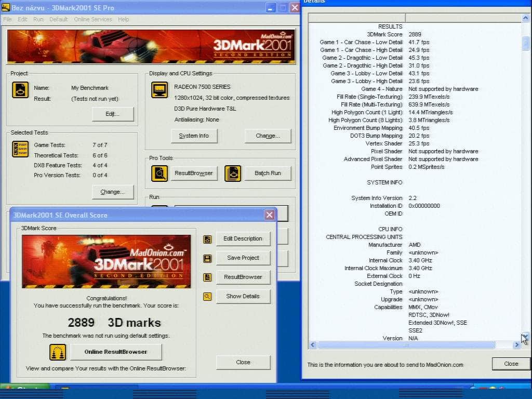
Task: Open the Edit menu
Action: [22, 19]
